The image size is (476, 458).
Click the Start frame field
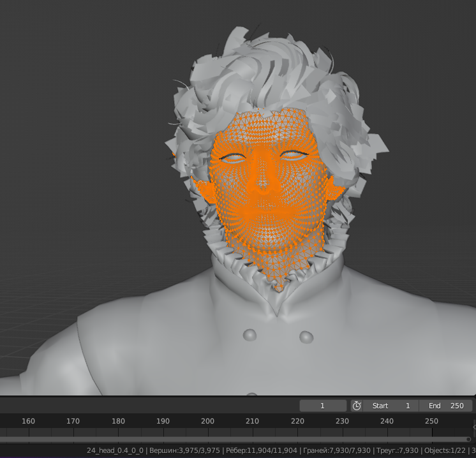tap(391, 406)
